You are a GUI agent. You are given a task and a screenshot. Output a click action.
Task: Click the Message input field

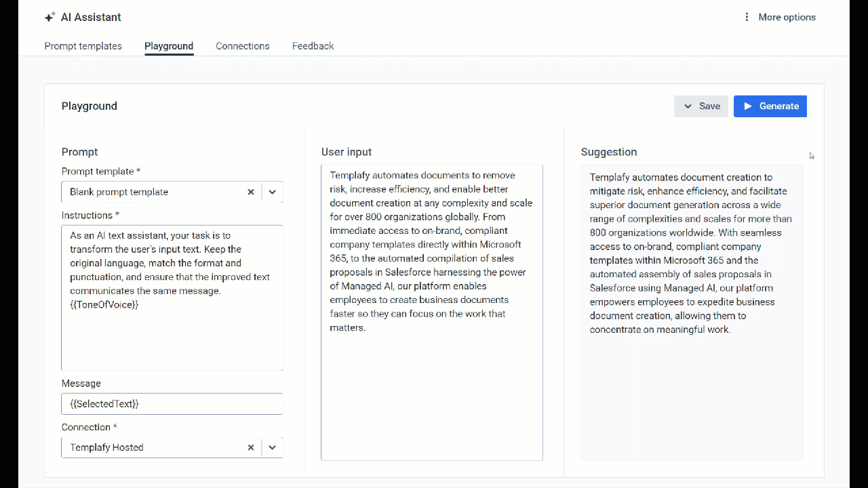(x=172, y=404)
